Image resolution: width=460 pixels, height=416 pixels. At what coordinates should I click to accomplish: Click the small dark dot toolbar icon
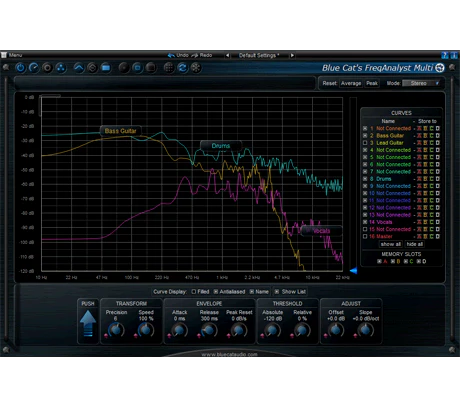(x=124, y=68)
